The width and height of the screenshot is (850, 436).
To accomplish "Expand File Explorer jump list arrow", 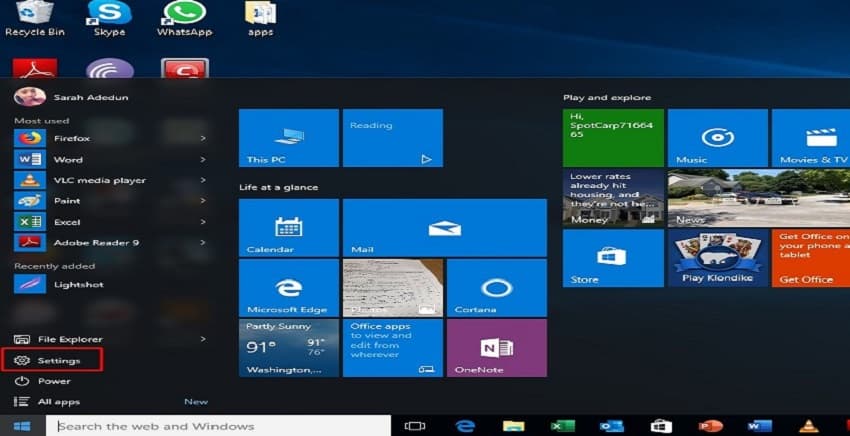I will coord(203,339).
